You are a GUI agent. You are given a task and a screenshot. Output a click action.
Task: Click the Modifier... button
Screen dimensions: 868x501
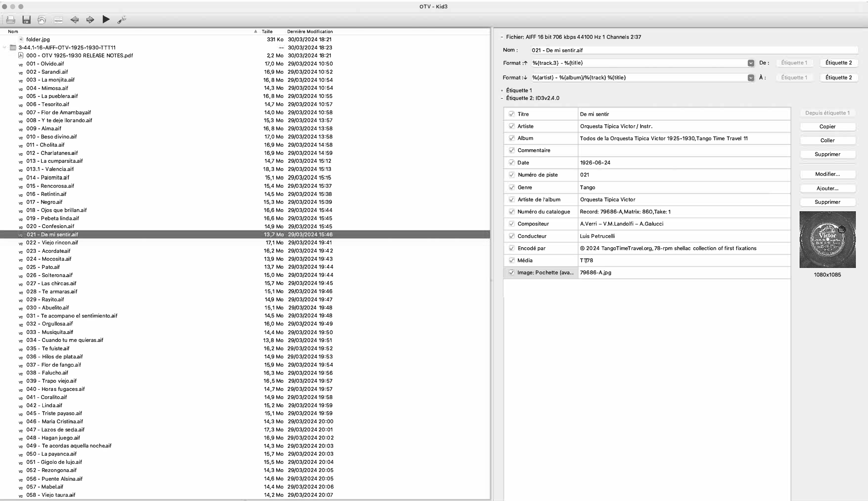click(827, 174)
